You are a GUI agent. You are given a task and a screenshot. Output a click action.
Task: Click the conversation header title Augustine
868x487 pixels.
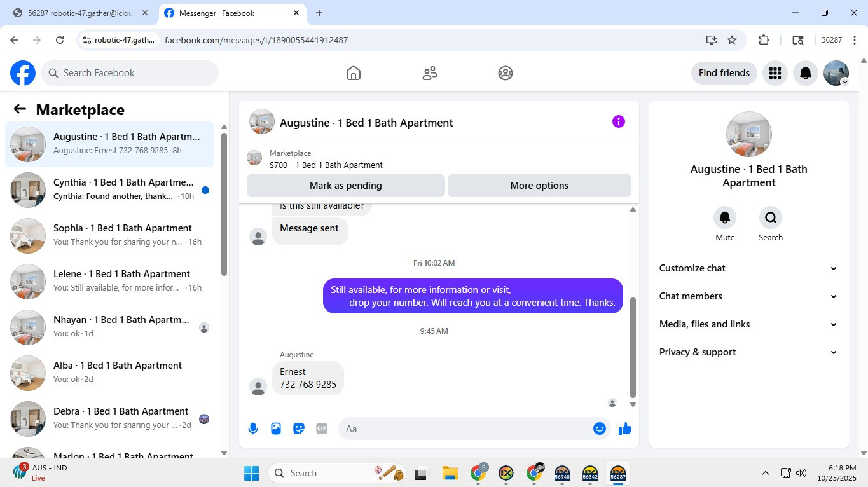[x=366, y=123]
